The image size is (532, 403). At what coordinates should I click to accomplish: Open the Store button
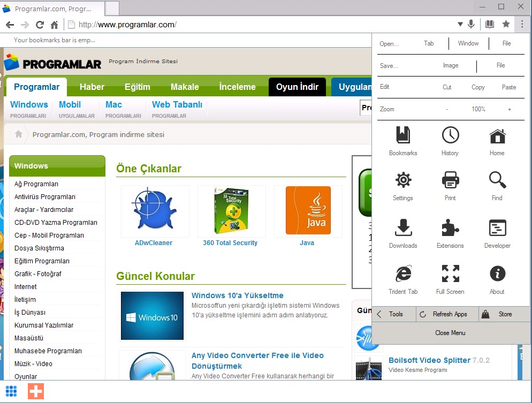pyautogui.click(x=504, y=314)
